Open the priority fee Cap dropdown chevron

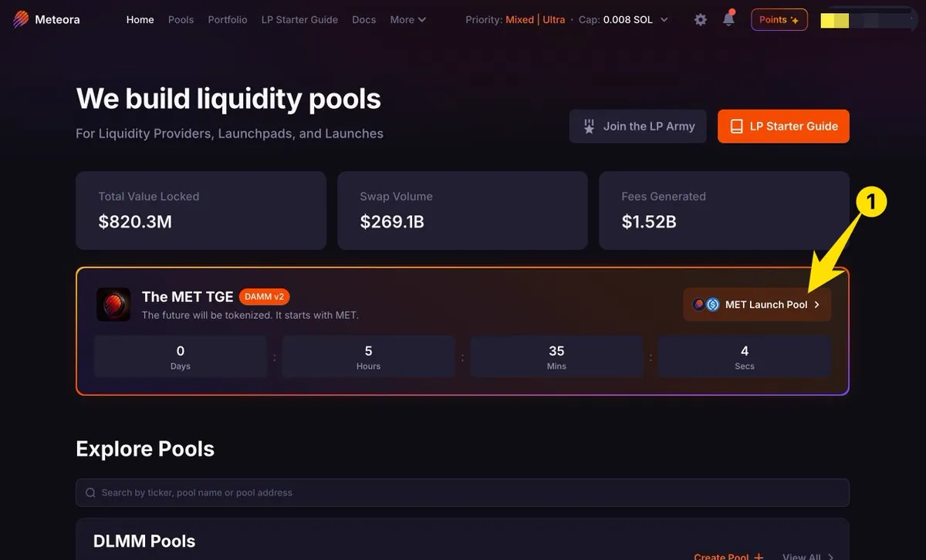coord(664,20)
